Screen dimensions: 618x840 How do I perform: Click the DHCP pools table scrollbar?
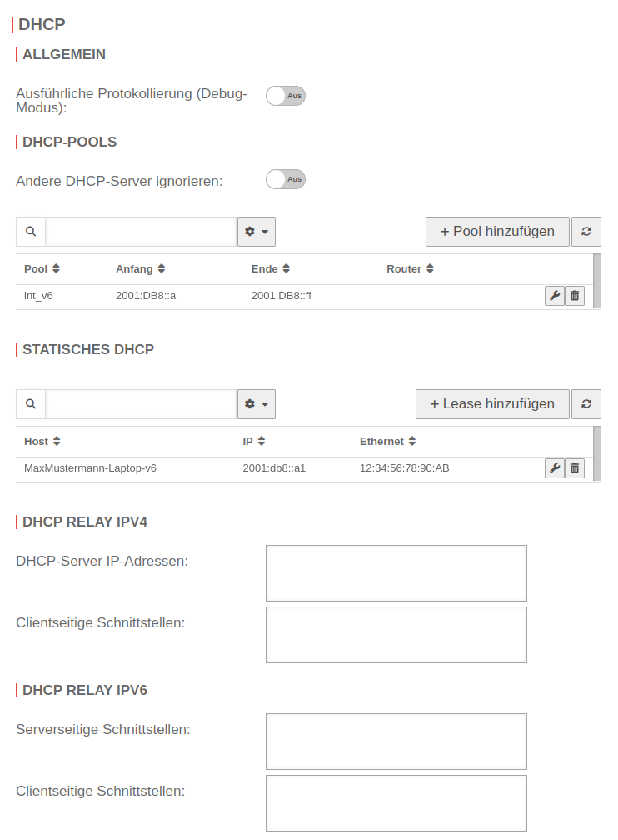(x=597, y=281)
